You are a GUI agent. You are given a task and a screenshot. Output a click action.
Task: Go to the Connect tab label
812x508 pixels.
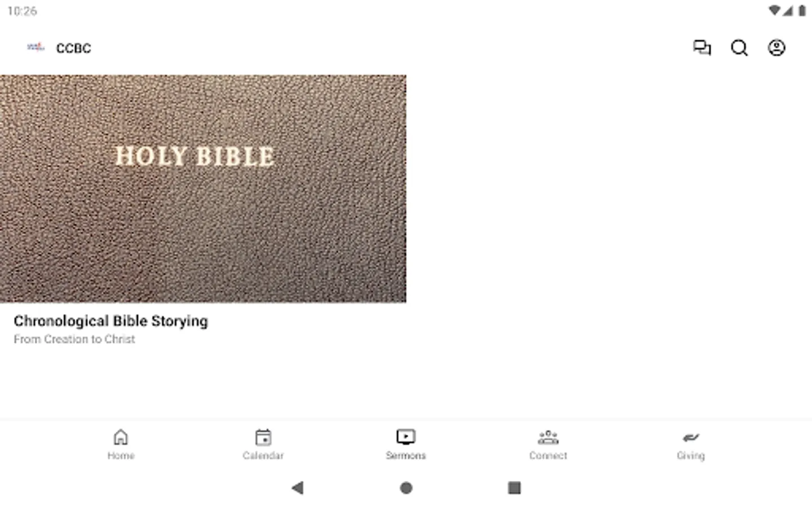[548, 456]
